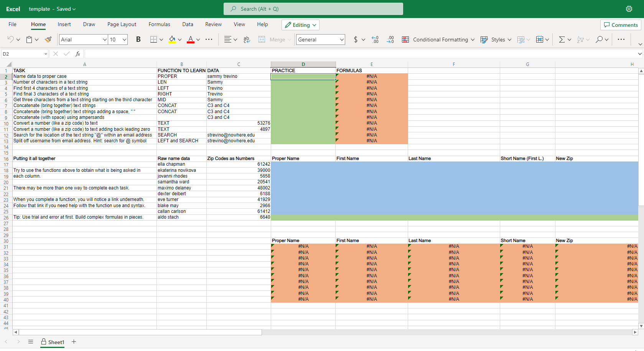Open more font options ellipsis
This screenshot has height=351, width=644.
click(209, 40)
